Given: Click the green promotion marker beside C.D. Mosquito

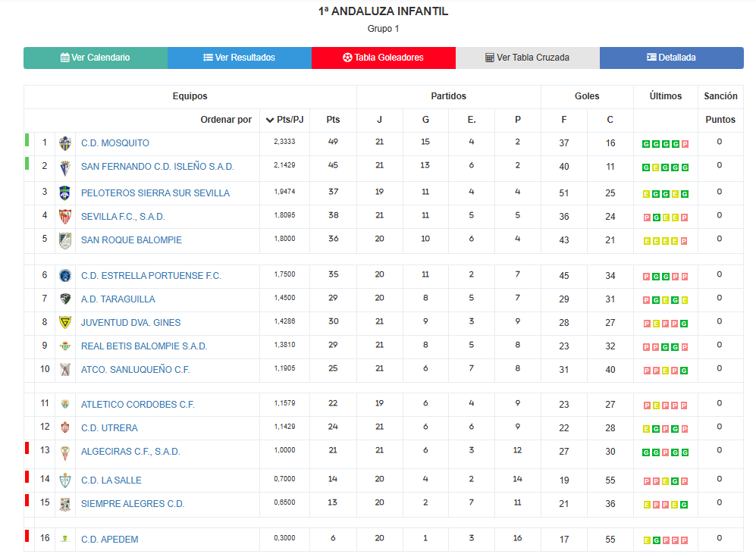Looking at the screenshot, I should point(27,140).
